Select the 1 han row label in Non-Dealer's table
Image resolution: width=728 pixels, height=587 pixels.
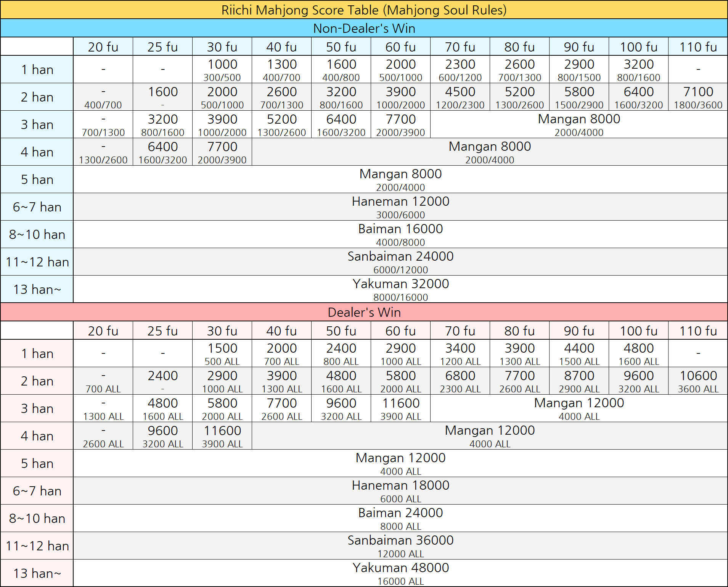click(x=37, y=69)
